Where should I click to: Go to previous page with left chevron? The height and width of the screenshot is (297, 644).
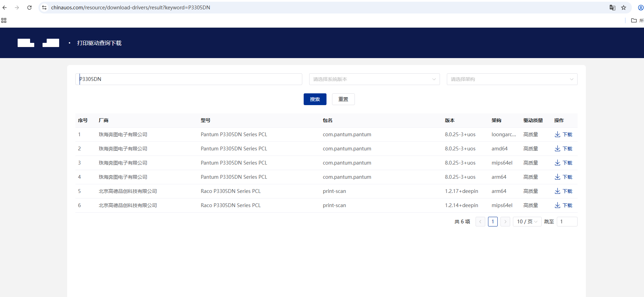480,222
